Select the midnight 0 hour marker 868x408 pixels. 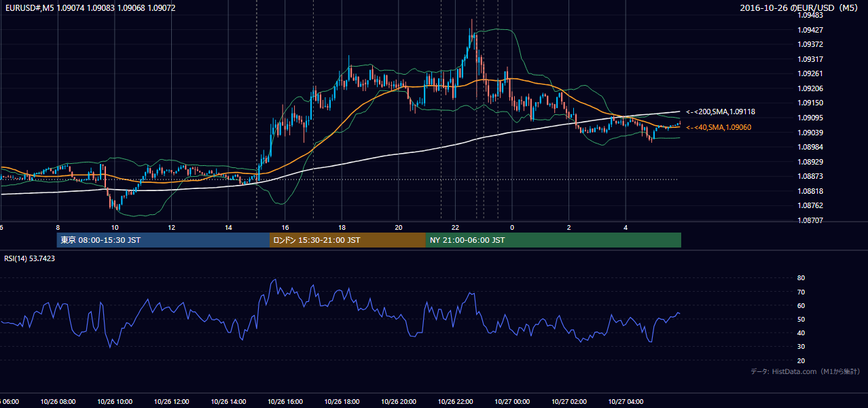pos(512,227)
